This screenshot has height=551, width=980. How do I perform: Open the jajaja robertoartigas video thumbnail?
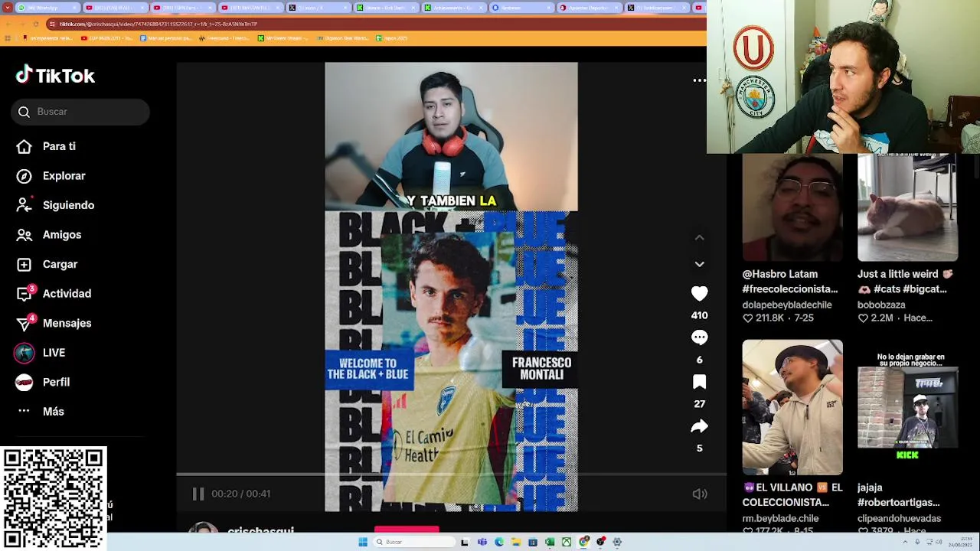point(907,407)
